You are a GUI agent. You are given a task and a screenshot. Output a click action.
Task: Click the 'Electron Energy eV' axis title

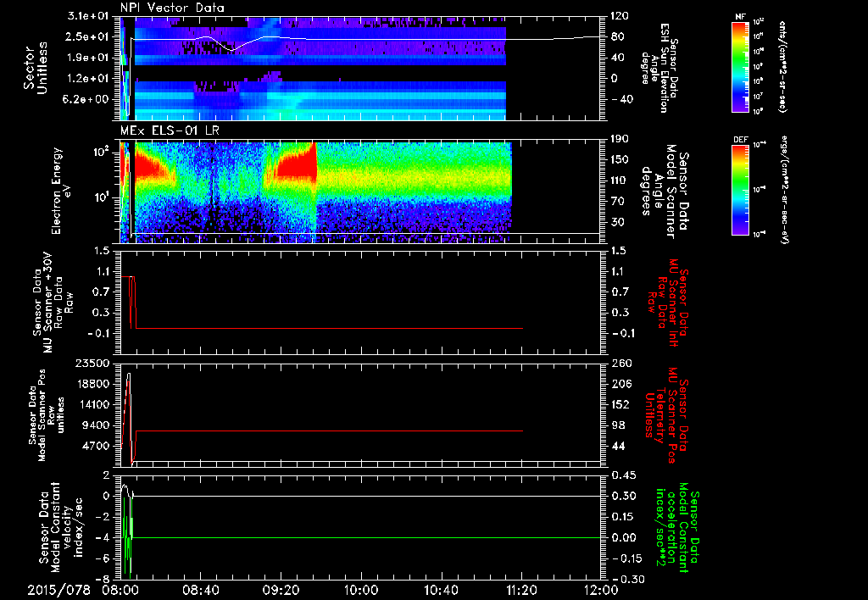click(x=62, y=191)
